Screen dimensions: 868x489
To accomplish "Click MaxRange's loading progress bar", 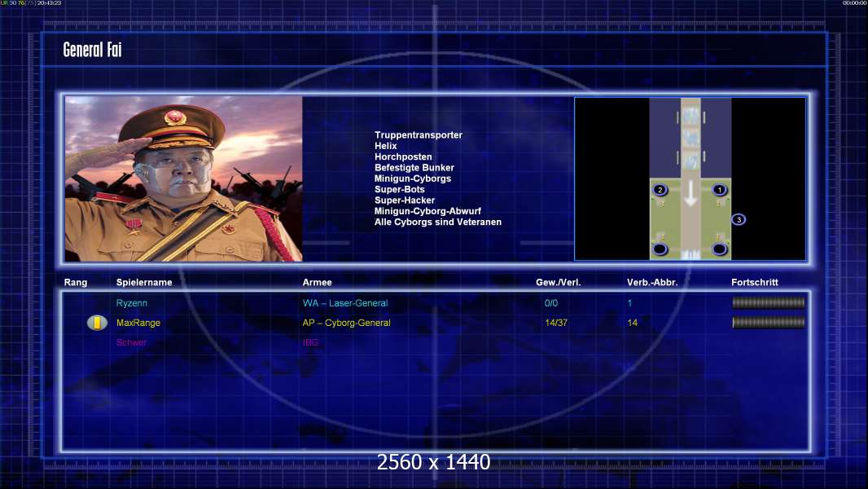I will click(769, 322).
